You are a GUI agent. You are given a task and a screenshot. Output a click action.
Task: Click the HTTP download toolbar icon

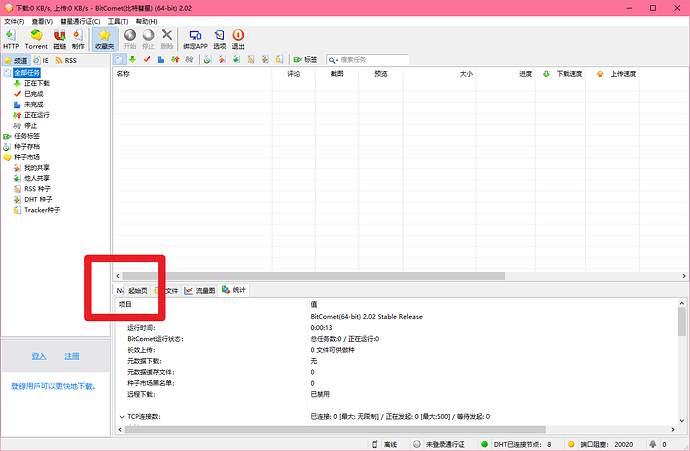[x=11, y=39]
